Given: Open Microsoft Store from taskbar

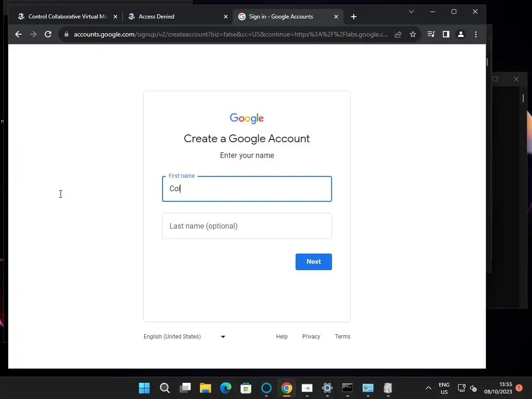Looking at the screenshot, I should 246,388.
